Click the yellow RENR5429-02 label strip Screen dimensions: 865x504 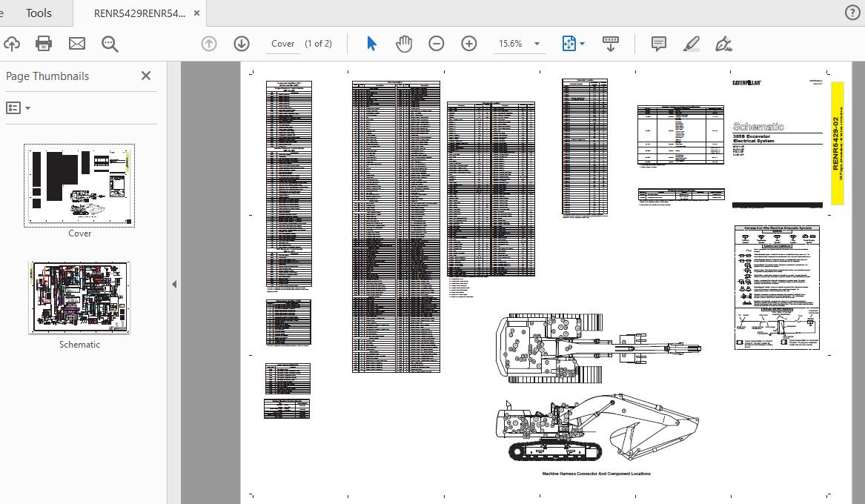pos(837,143)
